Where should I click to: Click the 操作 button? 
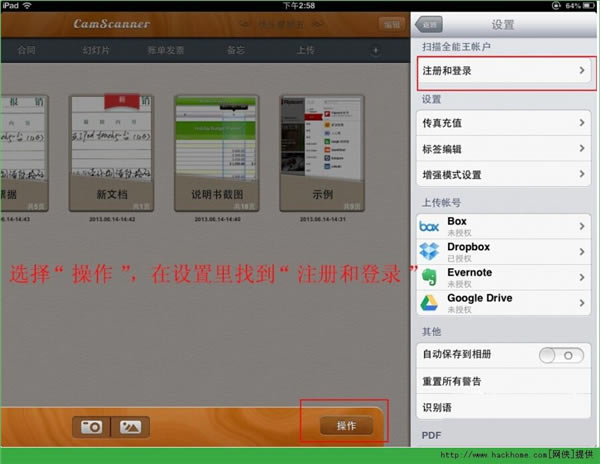coord(346,426)
